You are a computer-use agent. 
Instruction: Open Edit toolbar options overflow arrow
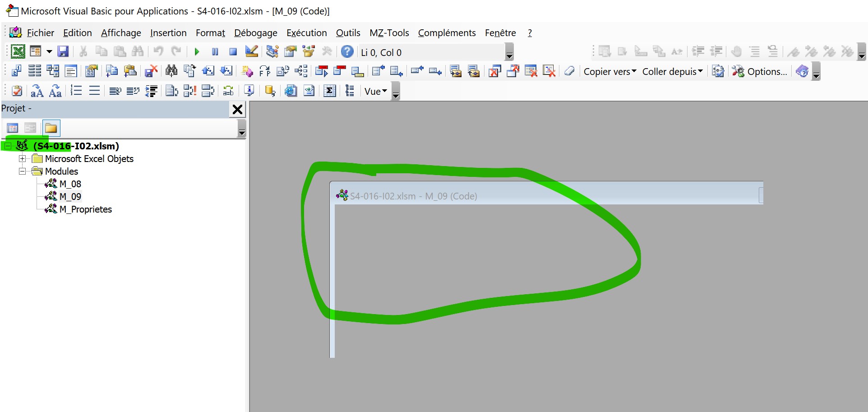coord(862,52)
